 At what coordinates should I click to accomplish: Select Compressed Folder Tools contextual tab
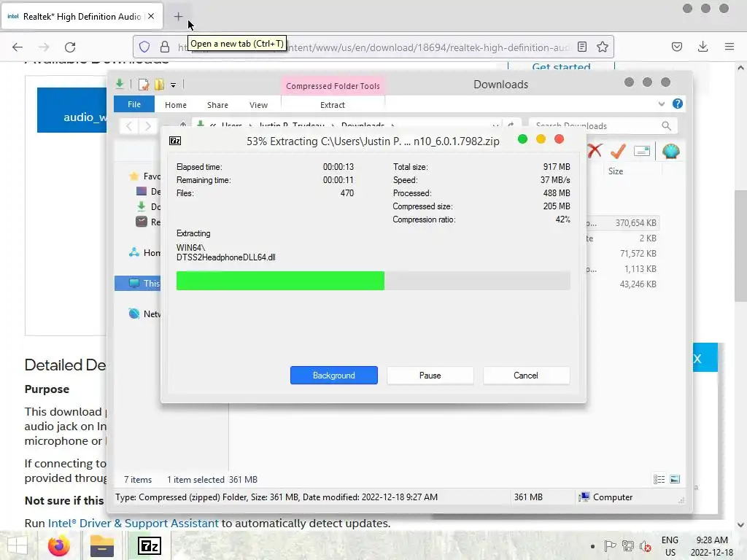pos(333,86)
